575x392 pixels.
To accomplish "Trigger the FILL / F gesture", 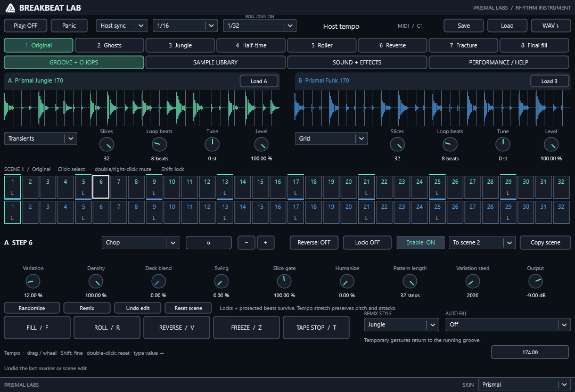I will (x=37, y=328).
